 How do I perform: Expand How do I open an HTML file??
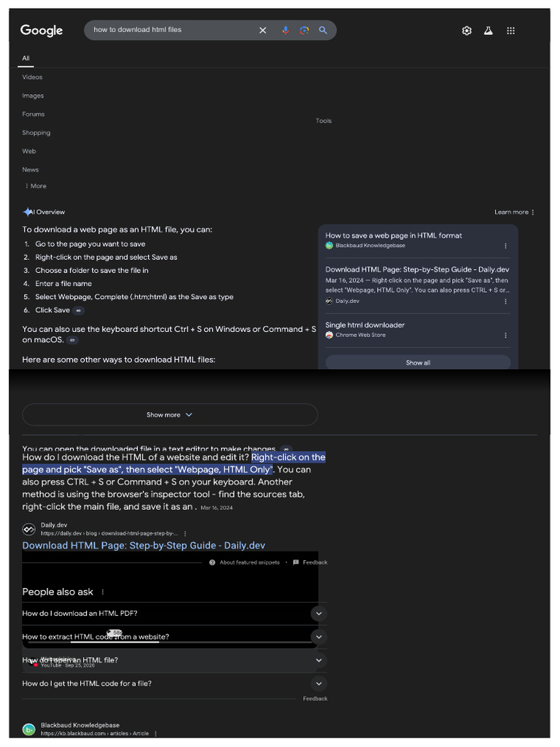[x=174, y=660]
